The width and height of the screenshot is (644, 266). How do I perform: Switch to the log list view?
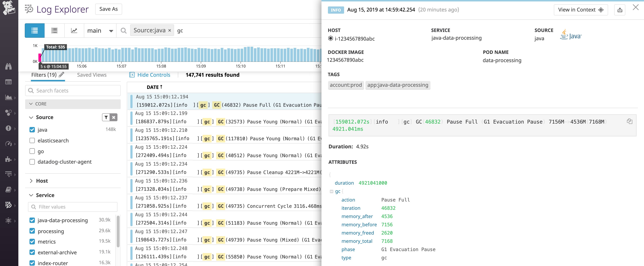tap(34, 30)
